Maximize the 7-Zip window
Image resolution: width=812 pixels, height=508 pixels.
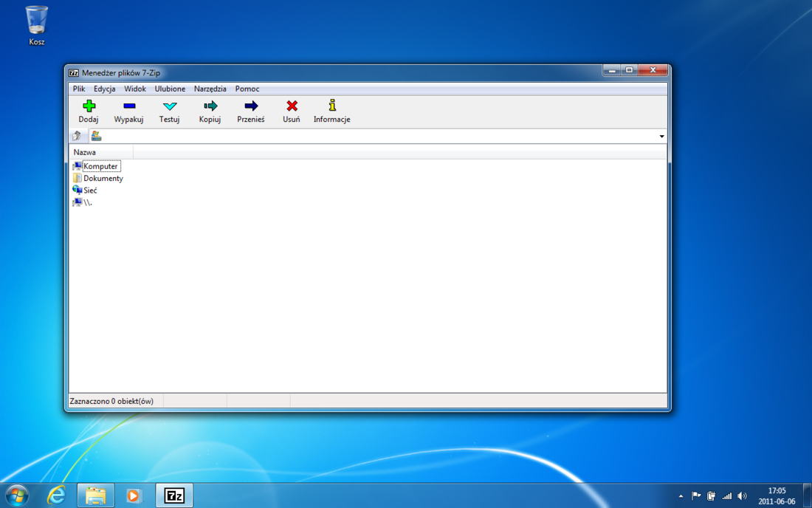(x=629, y=70)
